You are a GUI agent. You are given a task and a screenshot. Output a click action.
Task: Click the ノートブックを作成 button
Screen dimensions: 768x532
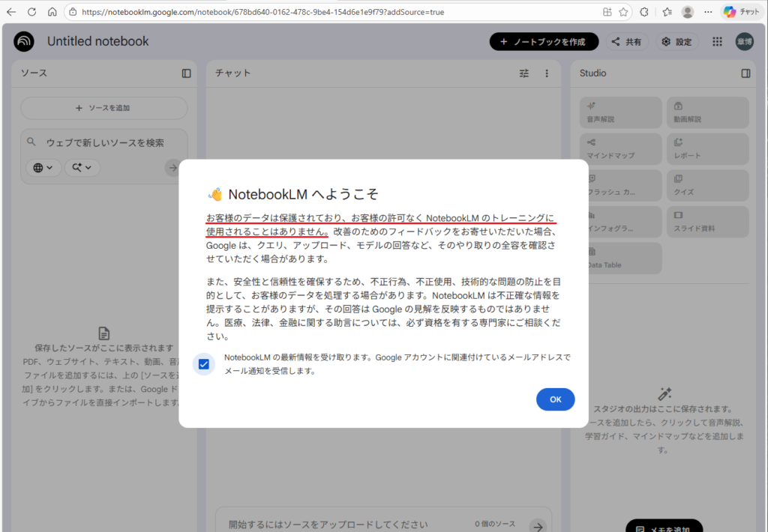click(544, 42)
